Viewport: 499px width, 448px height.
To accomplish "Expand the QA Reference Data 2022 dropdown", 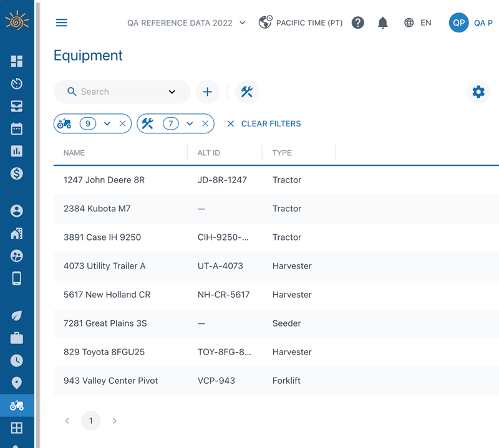I will click(x=187, y=23).
